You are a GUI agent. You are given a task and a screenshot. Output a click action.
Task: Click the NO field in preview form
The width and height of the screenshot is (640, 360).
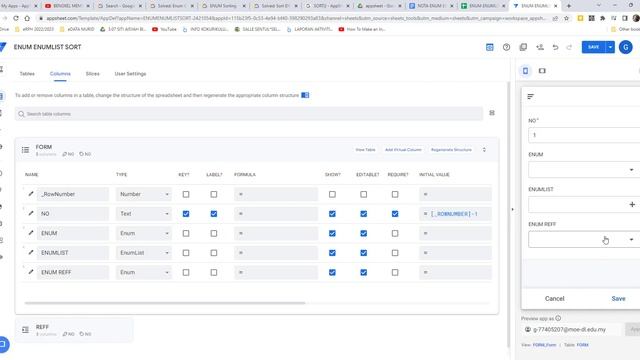pos(584,135)
